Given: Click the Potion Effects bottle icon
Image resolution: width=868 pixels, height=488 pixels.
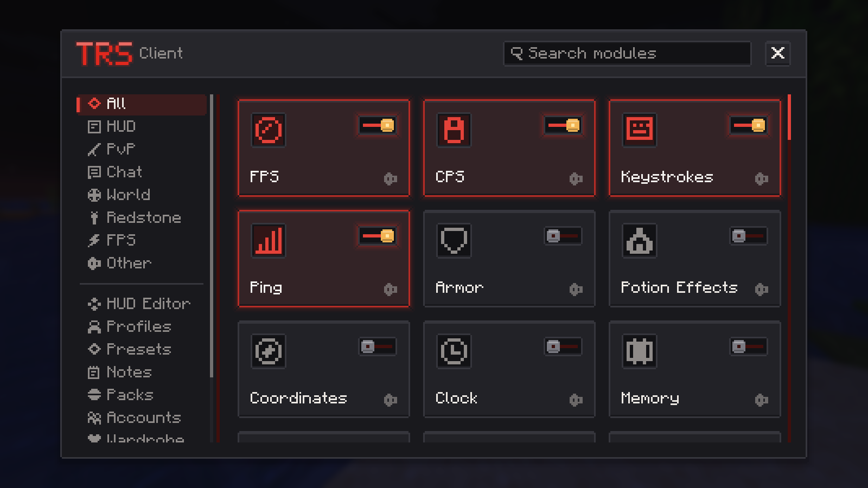Looking at the screenshot, I should [x=640, y=241].
